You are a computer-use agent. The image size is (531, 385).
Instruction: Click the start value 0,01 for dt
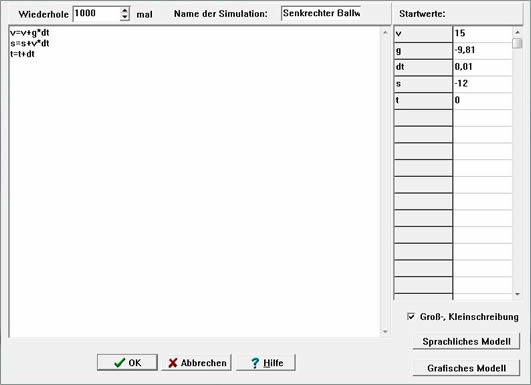click(483, 67)
